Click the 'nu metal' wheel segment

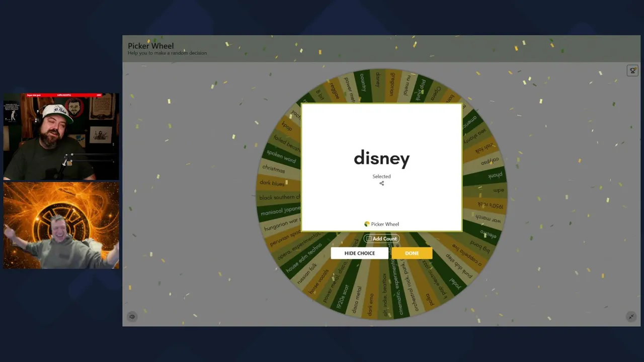[x=408, y=85]
